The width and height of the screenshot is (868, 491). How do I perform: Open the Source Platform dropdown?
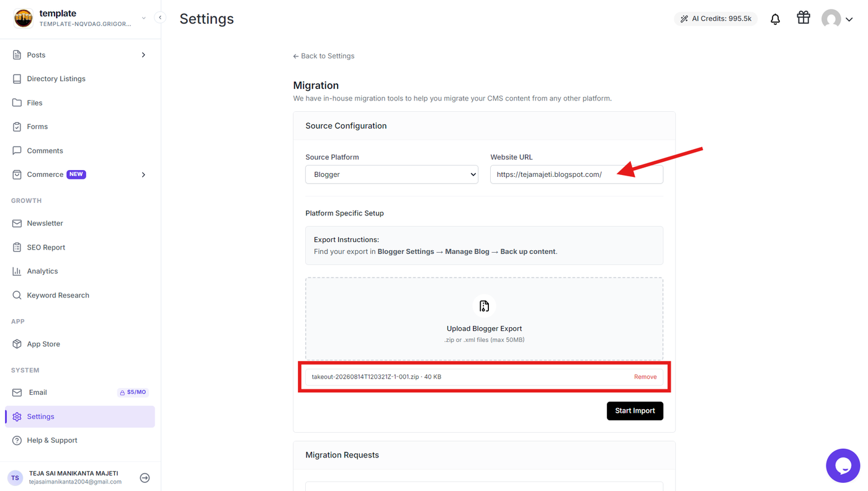(391, 174)
